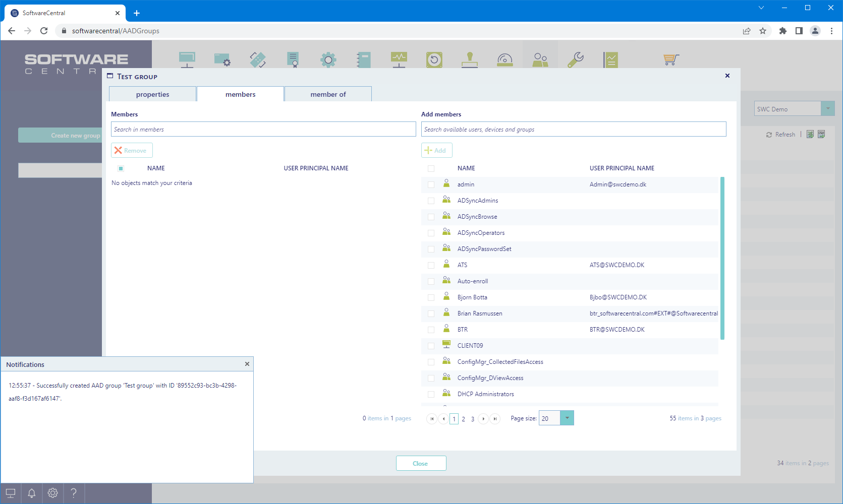Open the gear settings icon in top toolbar
The height and width of the screenshot is (504, 843).
click(x=328, y=59)
